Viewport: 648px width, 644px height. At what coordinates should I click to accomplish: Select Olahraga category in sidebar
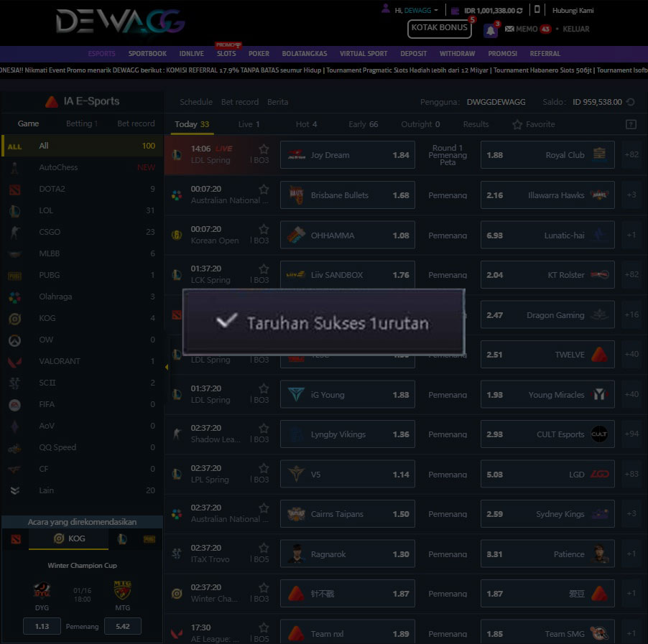(x=82, y=297)
